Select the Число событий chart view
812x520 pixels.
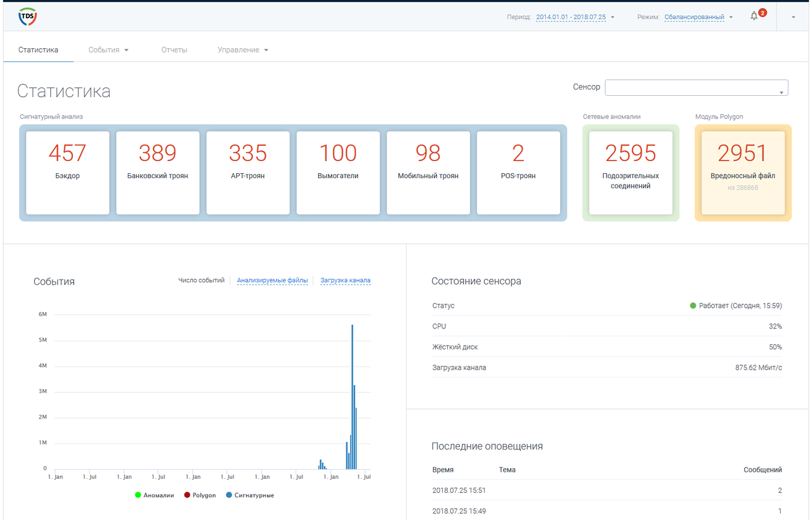click(x=201, y=280)
